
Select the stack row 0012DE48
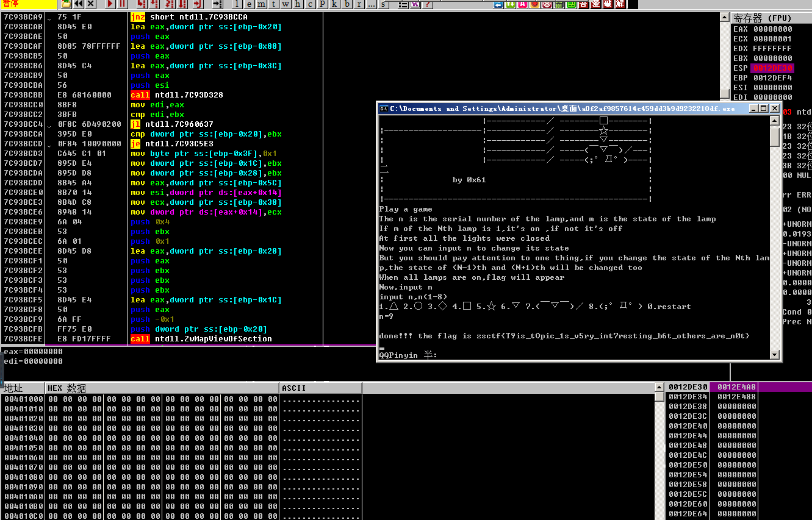(x=739, y=446)
